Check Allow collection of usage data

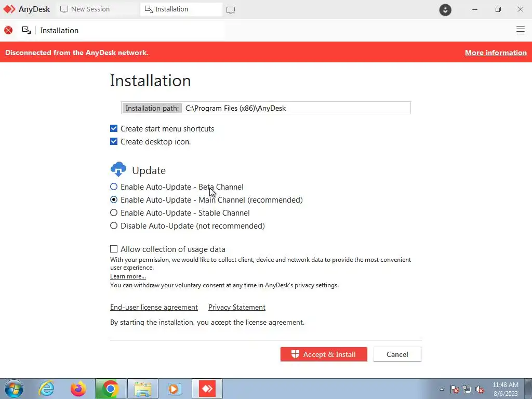[x=114, y=249]
